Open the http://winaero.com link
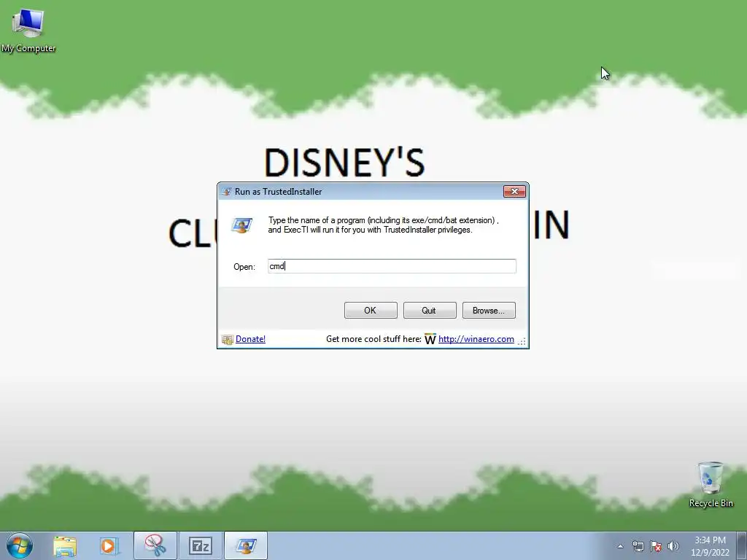 [476, 339]
